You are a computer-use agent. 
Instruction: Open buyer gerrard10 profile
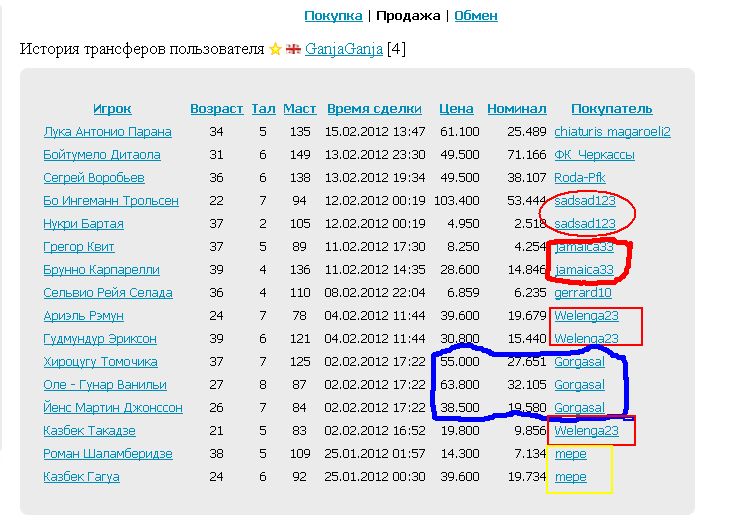click(x=582, y=292)
